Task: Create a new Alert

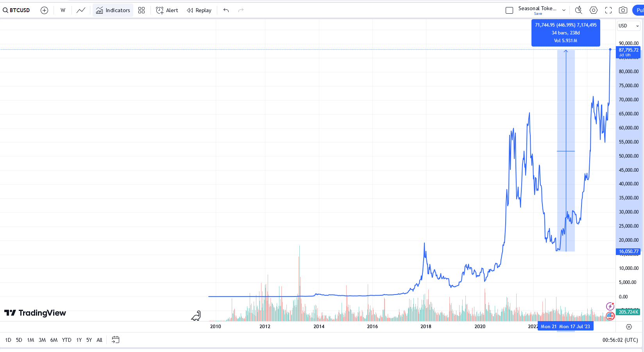Action: pyautogui.click(x=167, y=11)
